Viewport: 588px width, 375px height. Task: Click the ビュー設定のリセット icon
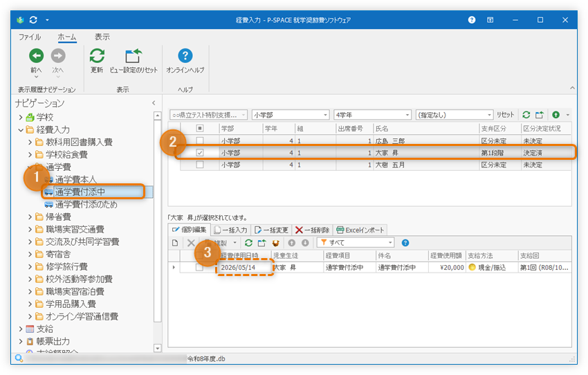pyautogui.click(x=133, y=57)
